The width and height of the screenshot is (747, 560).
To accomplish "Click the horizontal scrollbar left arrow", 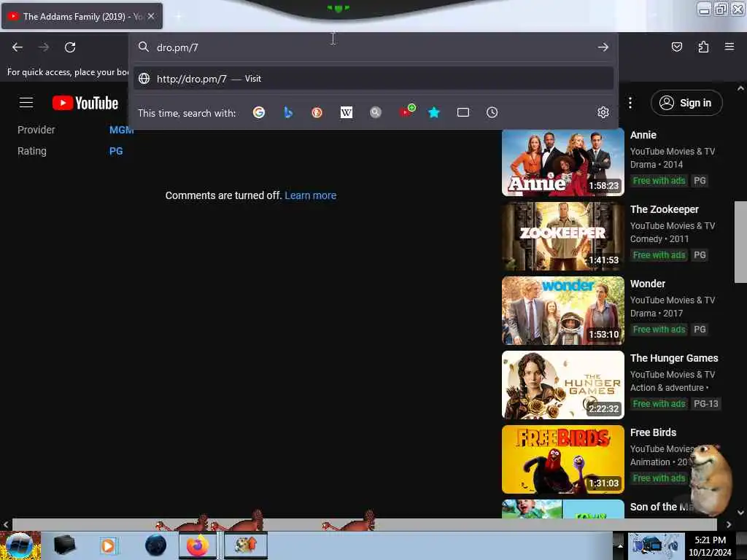I will pyautogui.click(x=6, y=524).
